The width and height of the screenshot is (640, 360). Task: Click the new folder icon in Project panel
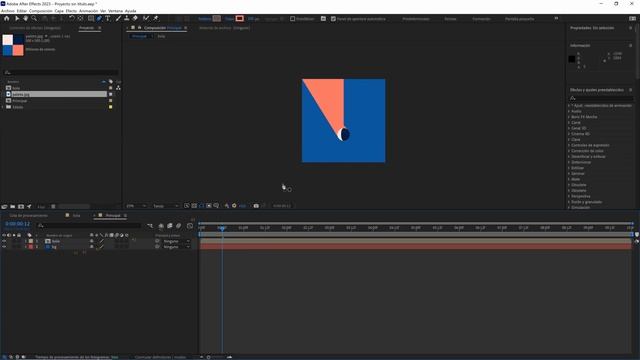pos(13,207)
